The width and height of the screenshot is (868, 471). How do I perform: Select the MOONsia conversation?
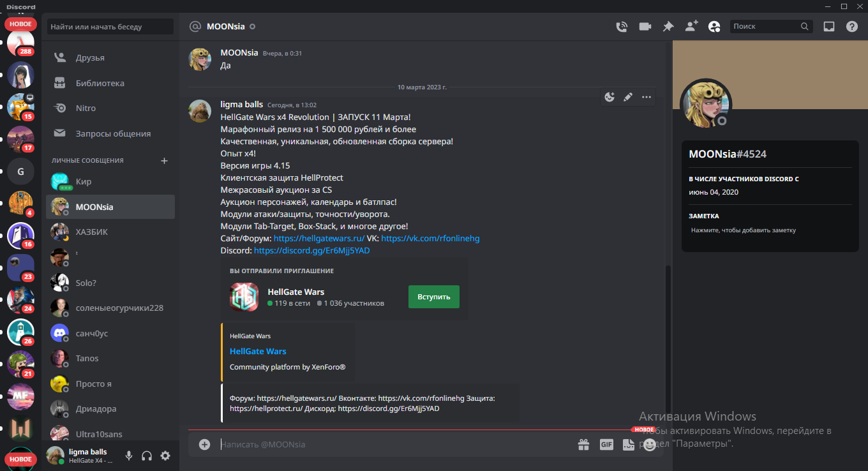[110, 207]
